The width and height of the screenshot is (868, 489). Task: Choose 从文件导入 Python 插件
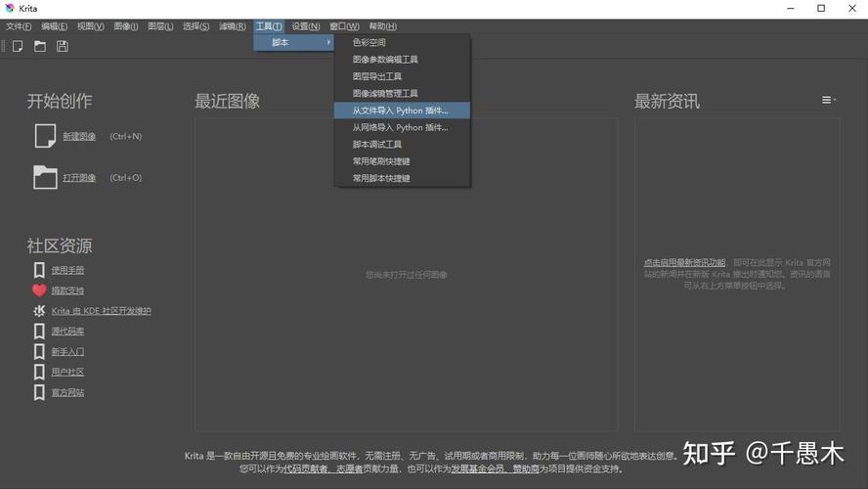403,111
